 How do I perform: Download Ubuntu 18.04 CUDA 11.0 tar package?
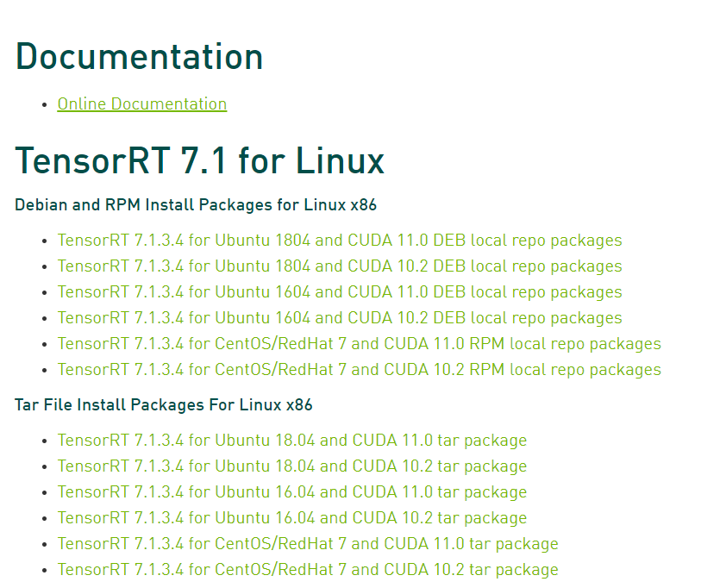pos(291,440)
